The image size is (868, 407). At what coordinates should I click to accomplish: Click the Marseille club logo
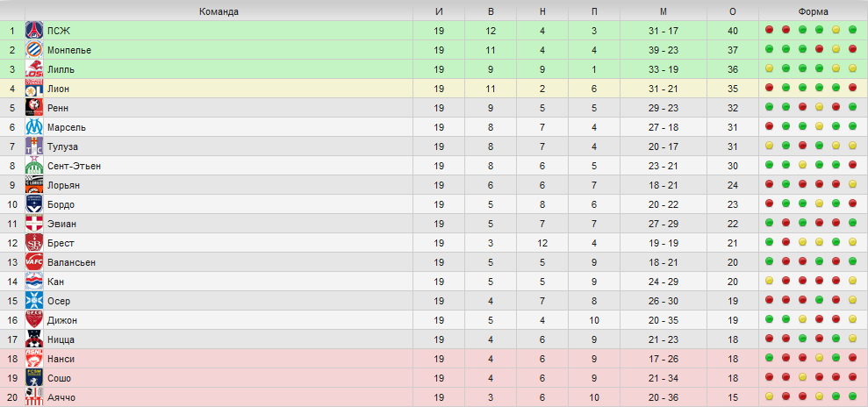click(34, 127)
